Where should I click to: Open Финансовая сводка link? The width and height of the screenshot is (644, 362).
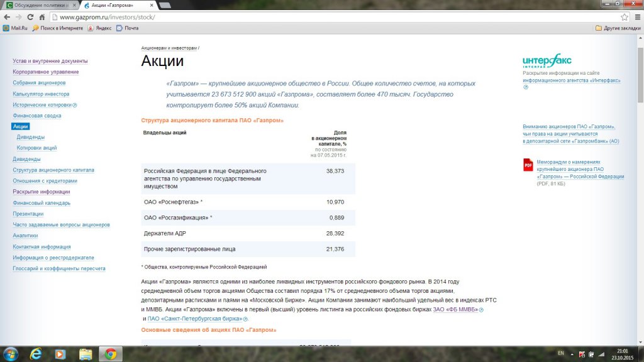click(x=36, y=116)
